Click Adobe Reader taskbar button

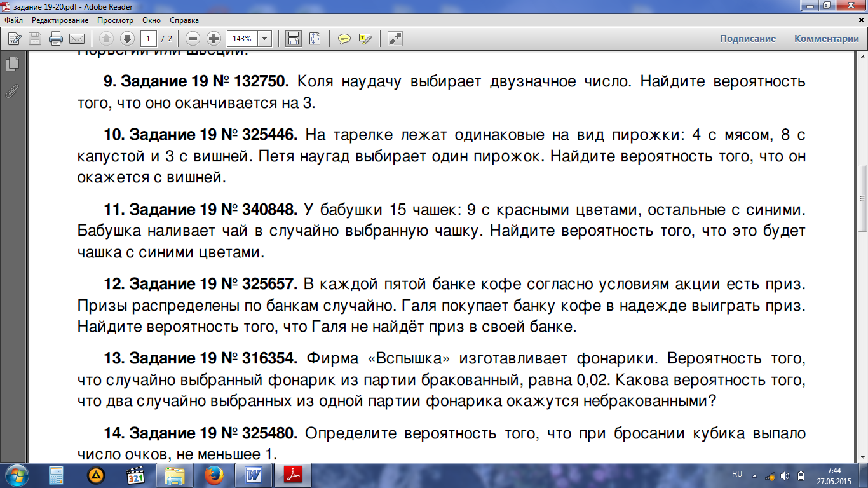(293, 475)
